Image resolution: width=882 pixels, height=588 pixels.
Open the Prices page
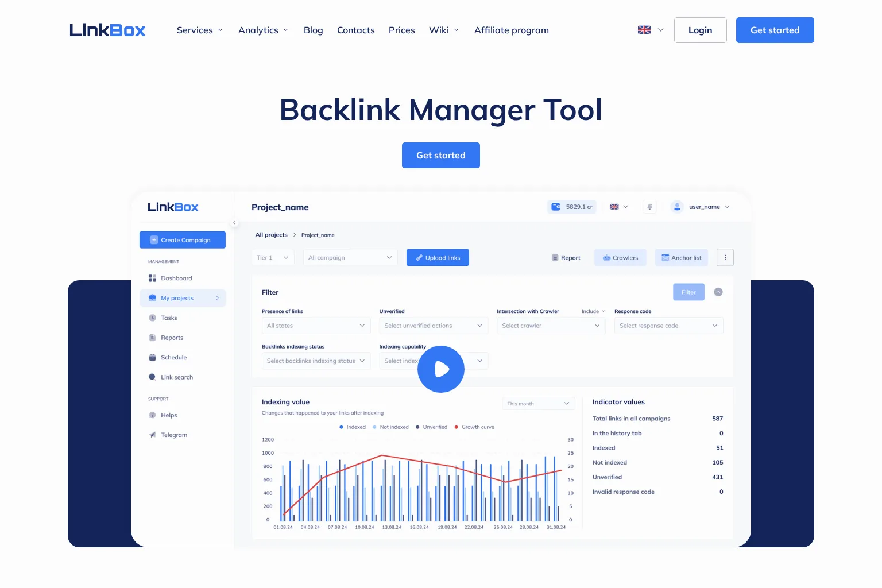402,30
